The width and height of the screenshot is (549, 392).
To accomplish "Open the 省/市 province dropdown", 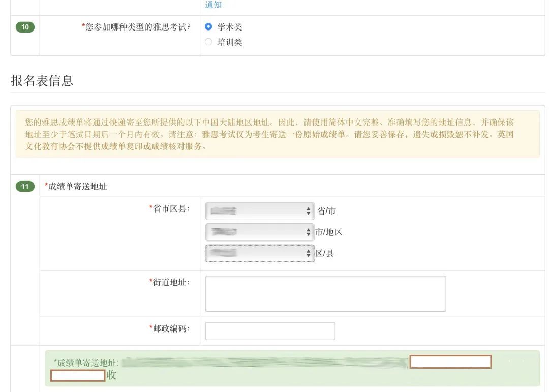I will point(259,211).
